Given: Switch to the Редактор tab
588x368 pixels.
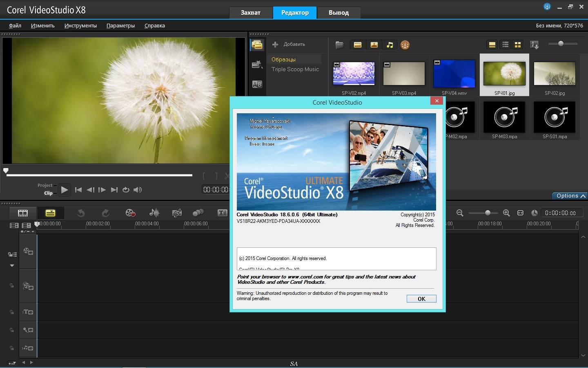Looking at the screenshot, I should point(295,13).
